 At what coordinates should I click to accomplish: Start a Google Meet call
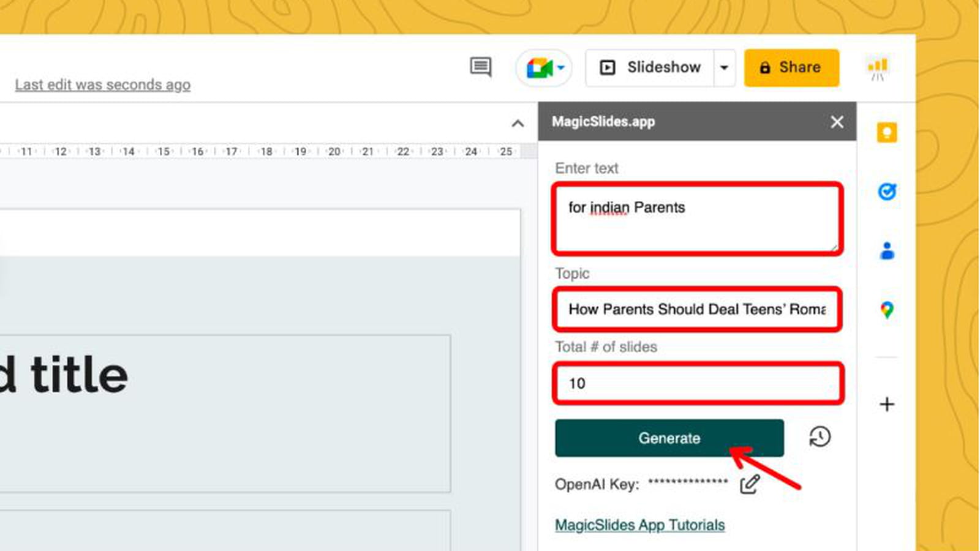[544, 67]
